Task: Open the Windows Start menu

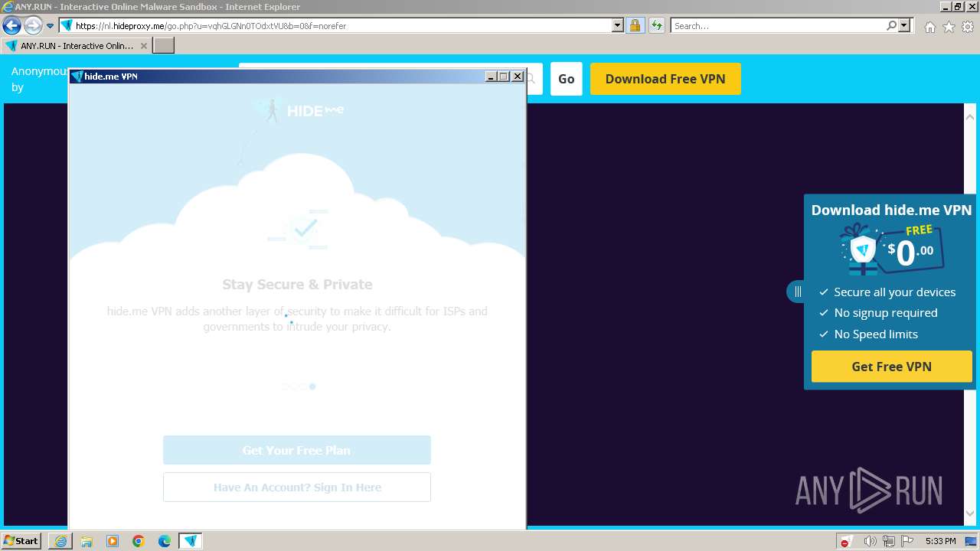Action: [x=21, y=541]
